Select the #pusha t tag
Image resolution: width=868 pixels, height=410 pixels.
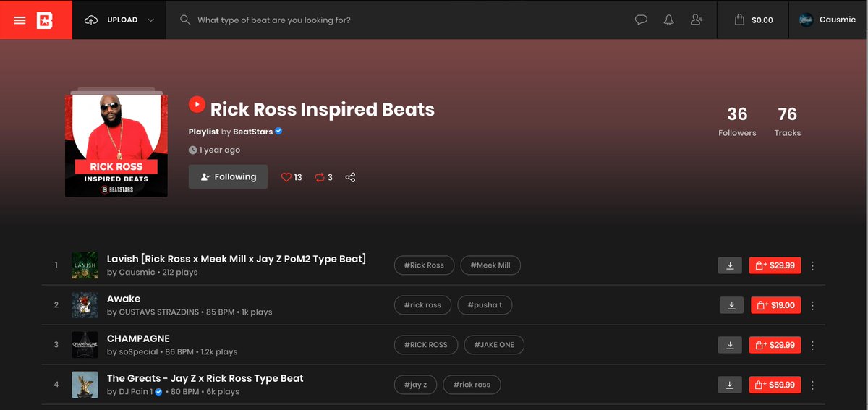[x=485, y=305]
